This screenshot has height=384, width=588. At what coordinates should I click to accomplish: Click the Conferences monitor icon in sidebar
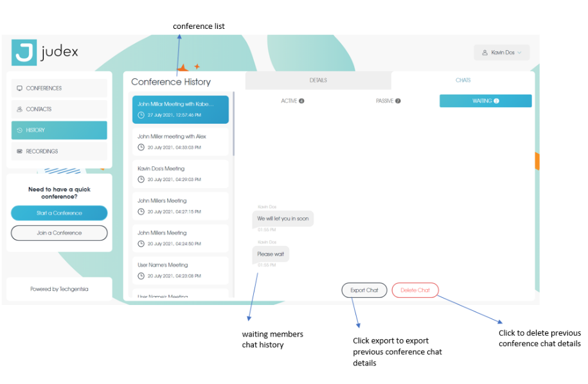coord(19,88)
